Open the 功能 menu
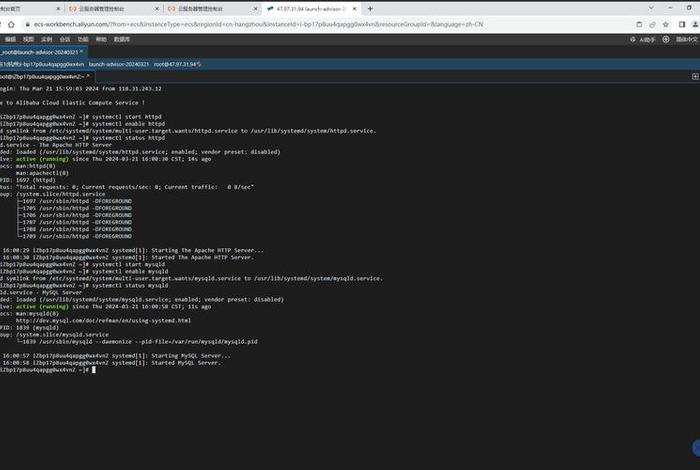This screenshot has width=700, height=470. coord(83,39)
